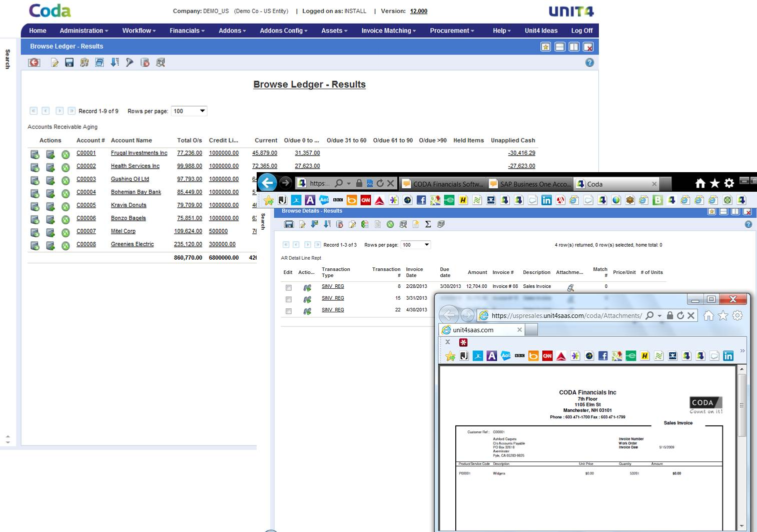This screenshot has height=532, width=757.
Task: Click Log Off in the navigation bar
Action: coord(582,31)
